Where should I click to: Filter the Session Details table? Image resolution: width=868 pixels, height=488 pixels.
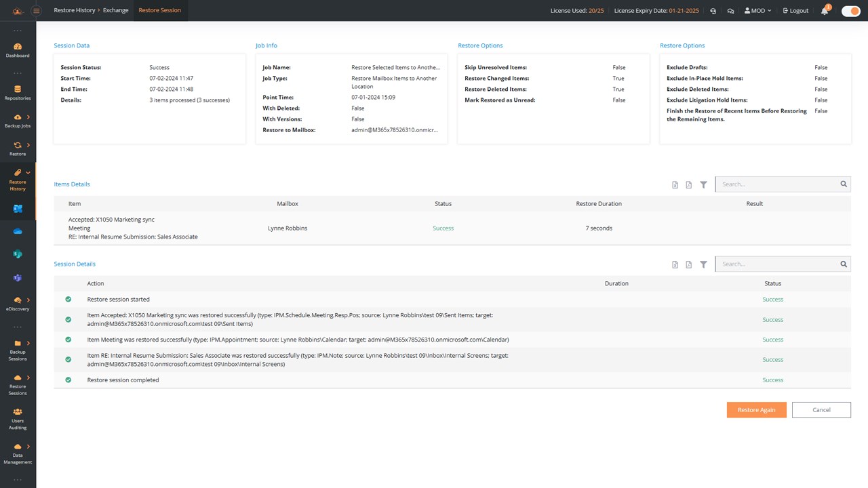point(703,264)
